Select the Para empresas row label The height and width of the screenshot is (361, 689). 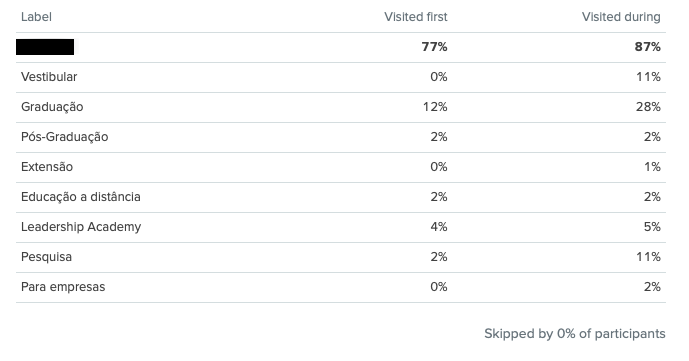(63, 287)
